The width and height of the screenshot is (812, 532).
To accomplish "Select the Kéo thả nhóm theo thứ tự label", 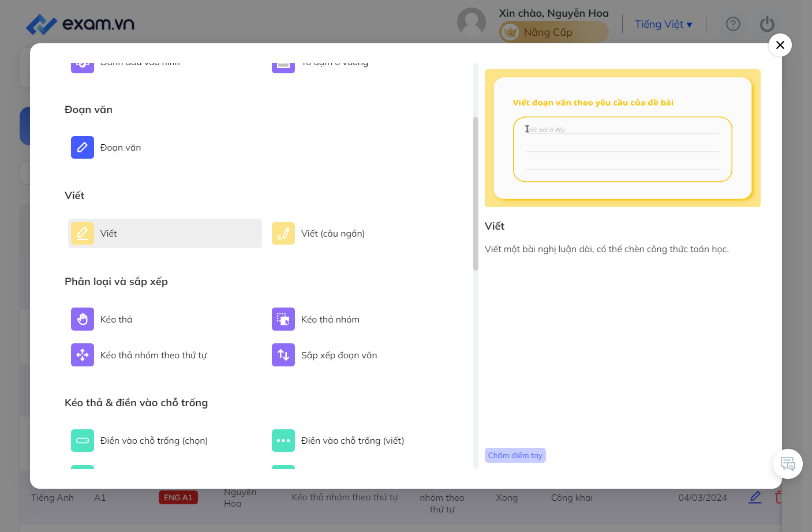I will tap(154, 355).
